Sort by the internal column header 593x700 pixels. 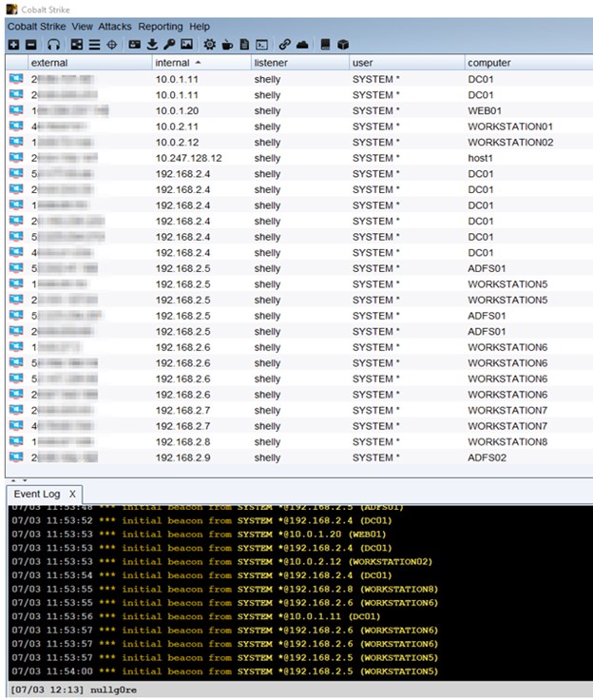point(201,63)
